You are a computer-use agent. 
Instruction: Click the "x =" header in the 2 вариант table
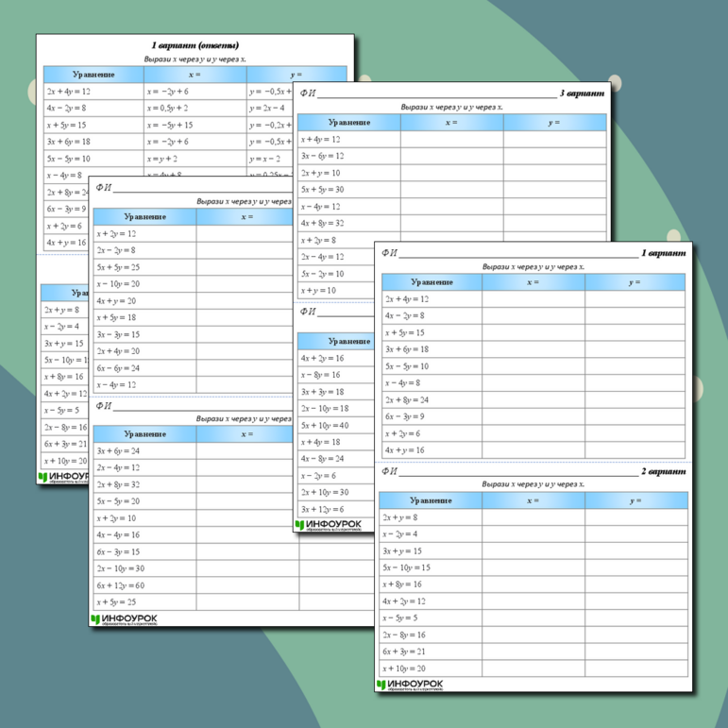pos(533,500)
